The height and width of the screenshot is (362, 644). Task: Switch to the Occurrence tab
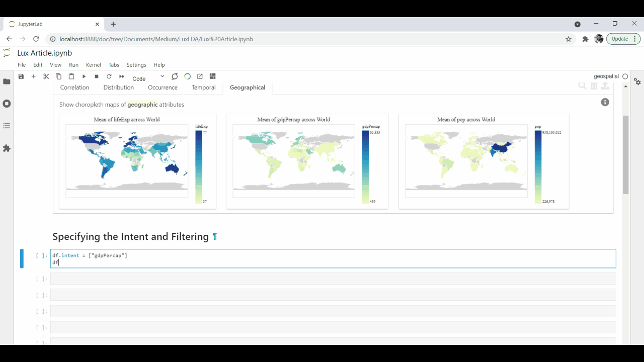(163, 87)
